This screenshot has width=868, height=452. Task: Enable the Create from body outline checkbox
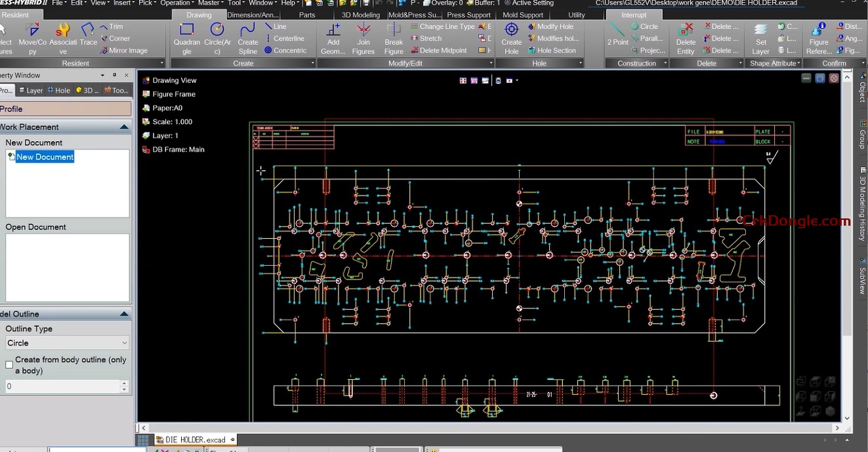(x=9, y=364)
